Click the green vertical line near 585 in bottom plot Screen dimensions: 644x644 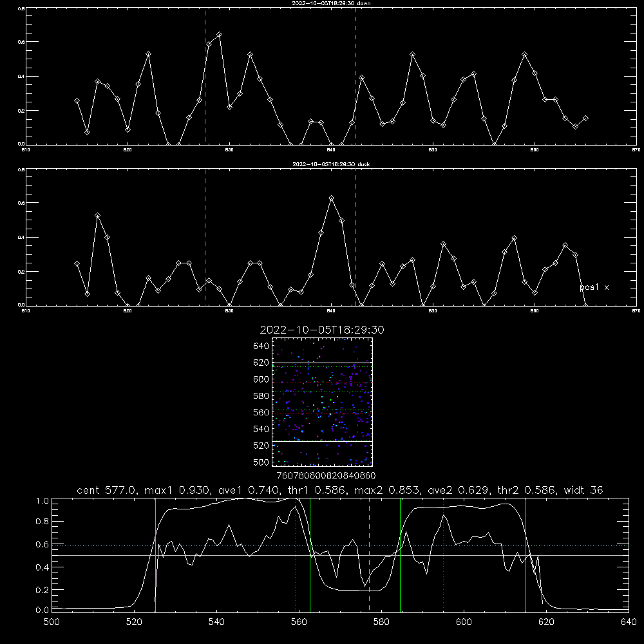(401, 555)
